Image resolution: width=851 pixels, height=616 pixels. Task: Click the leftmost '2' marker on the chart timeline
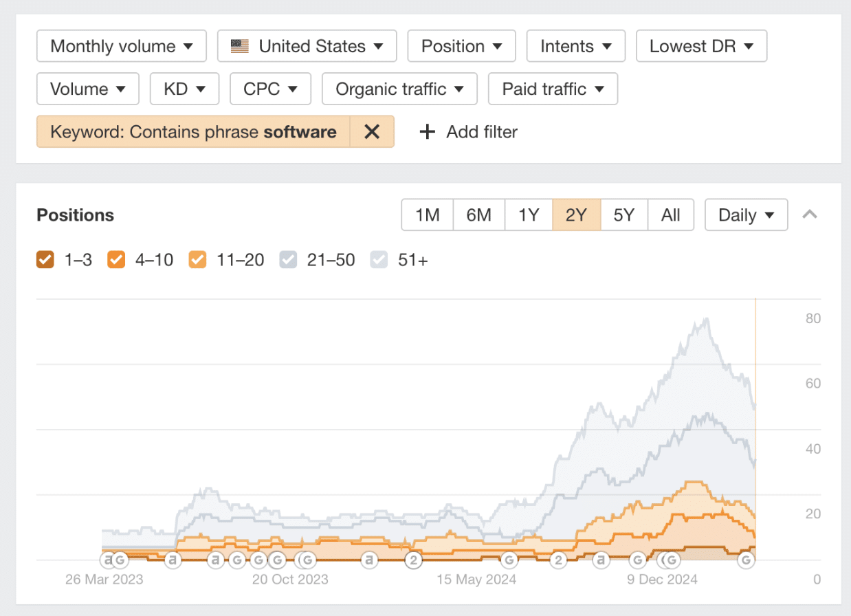click(x=414, y=560)
